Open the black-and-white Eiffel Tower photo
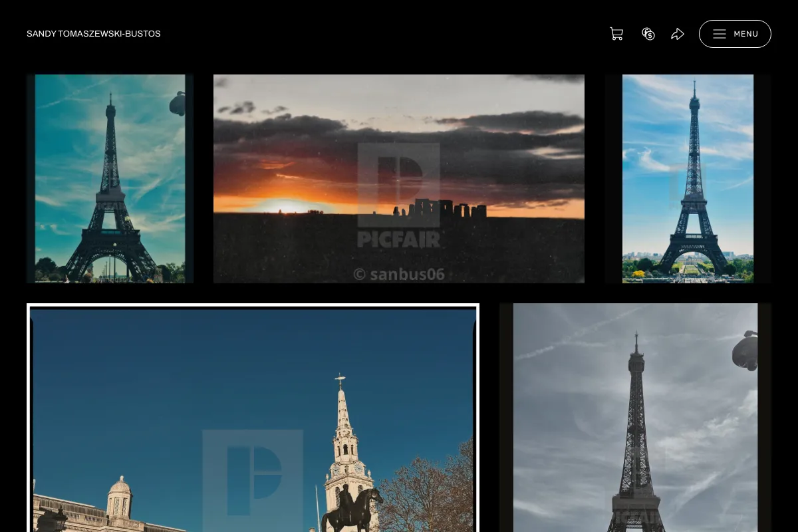Screen dimensions: 798x532 (x=636, y=418)
